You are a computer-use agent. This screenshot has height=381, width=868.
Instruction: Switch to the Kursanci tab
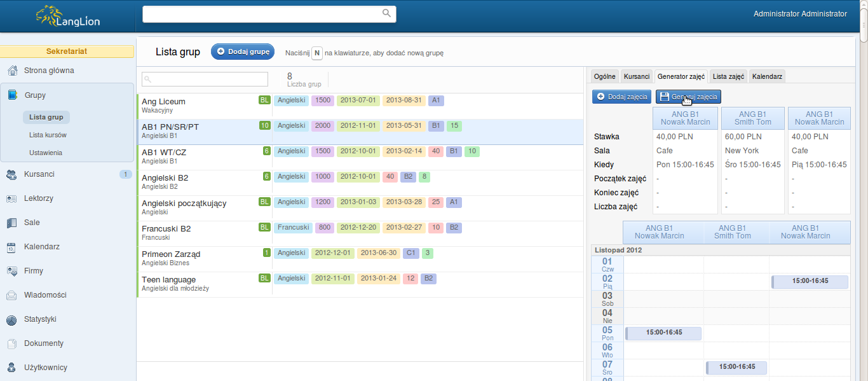pos(636,76)
